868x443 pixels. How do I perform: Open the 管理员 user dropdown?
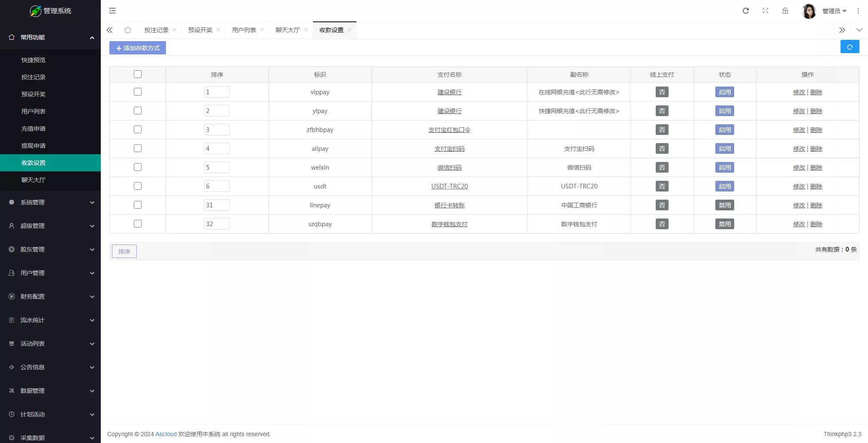[834, 11]
